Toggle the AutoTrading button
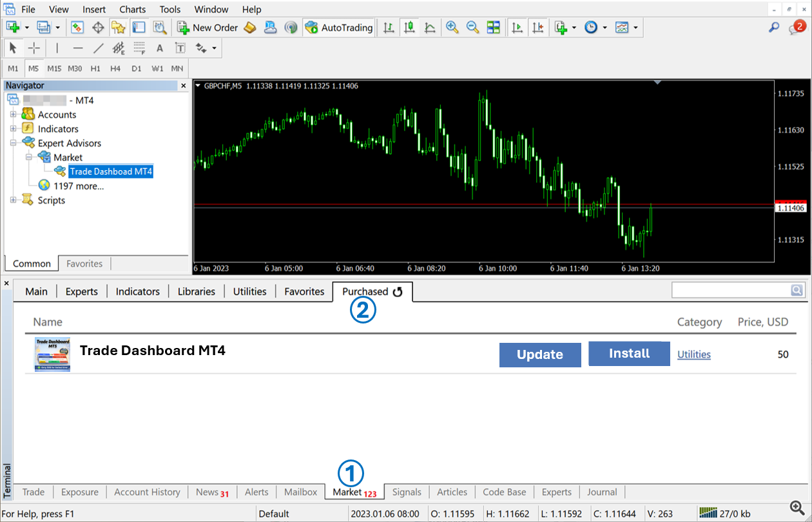812x522 pixels. coord(339,27)
